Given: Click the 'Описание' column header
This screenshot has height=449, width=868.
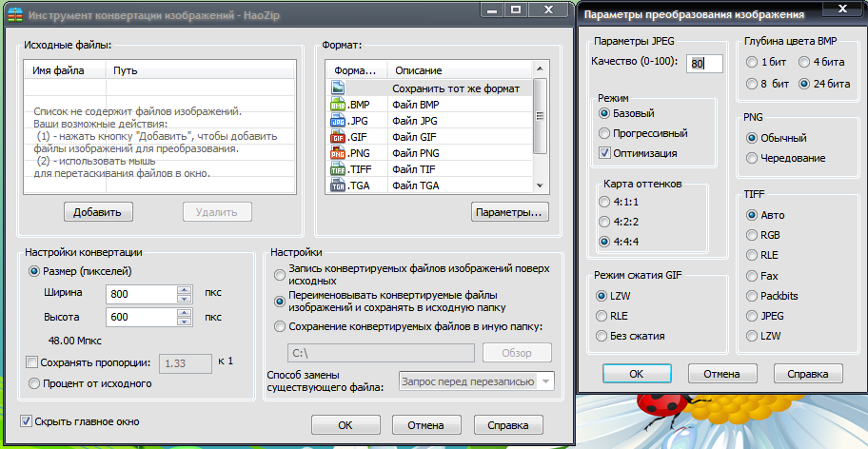Looking at the screenshot, I should point(419,71).
